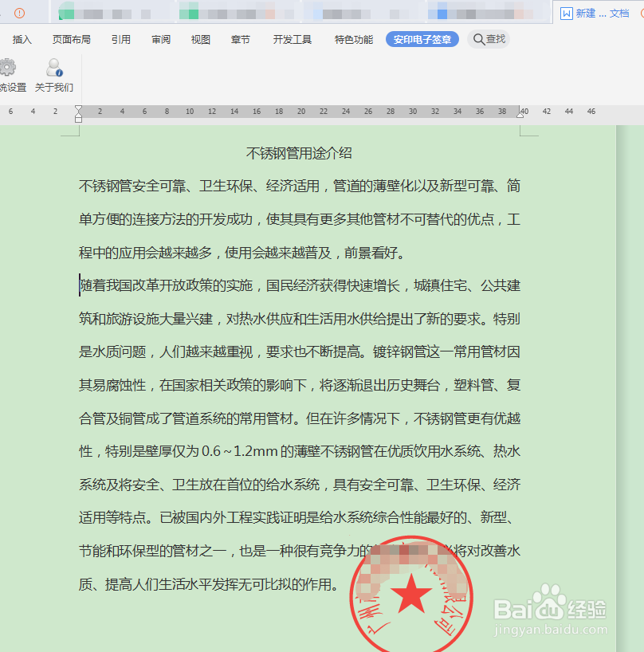Click the orange warning icon in tab bar

tap(19, 14)
